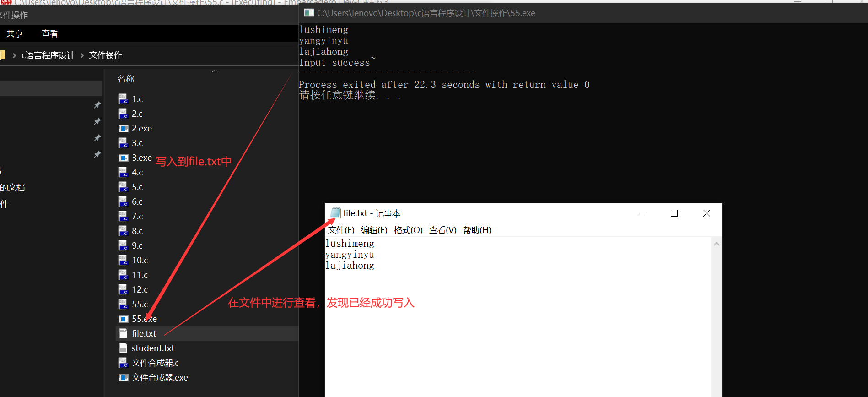Click the student.txt document icon
This screenshot has width=868, height=397.
(123, 348)
